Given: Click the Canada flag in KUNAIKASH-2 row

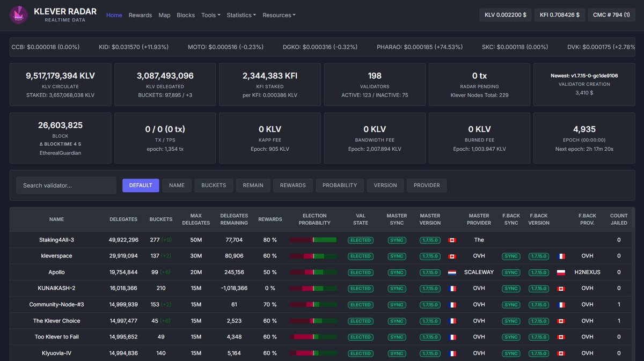Looking at the screenshot, I should pos(561,288).
